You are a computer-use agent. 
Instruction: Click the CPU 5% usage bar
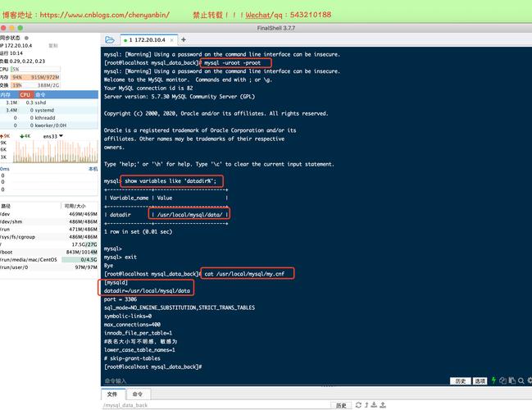pos(35,69)
